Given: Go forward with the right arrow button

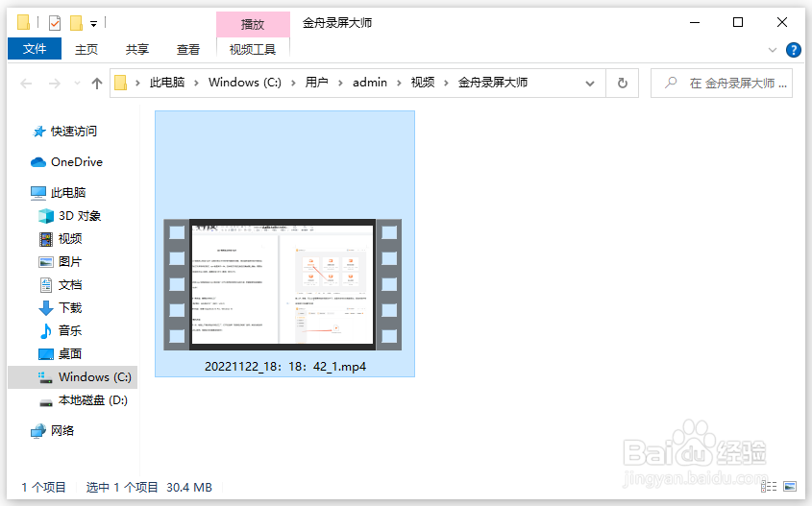Looking at the screenshot, I should 55,84.
